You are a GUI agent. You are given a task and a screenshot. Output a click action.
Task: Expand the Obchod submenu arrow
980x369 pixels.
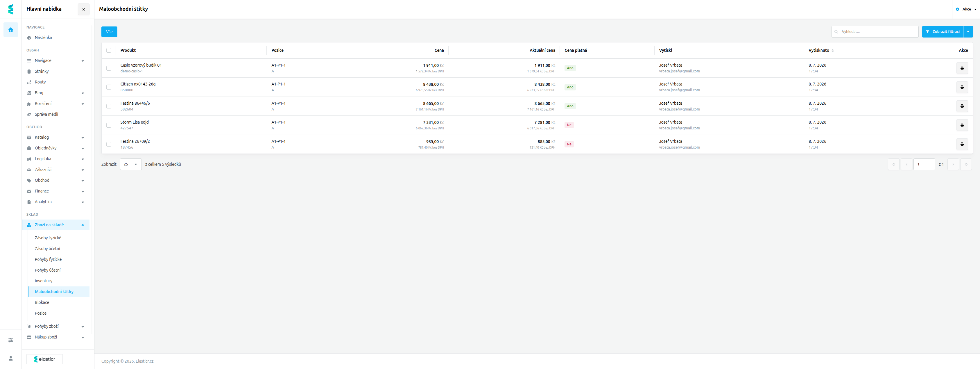(x=83, y=181)
